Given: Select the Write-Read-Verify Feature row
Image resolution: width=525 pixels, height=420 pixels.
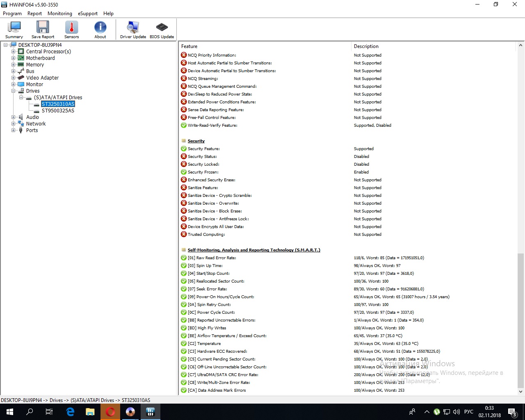Looking at the screenshot, I should [x=348, y=126].
